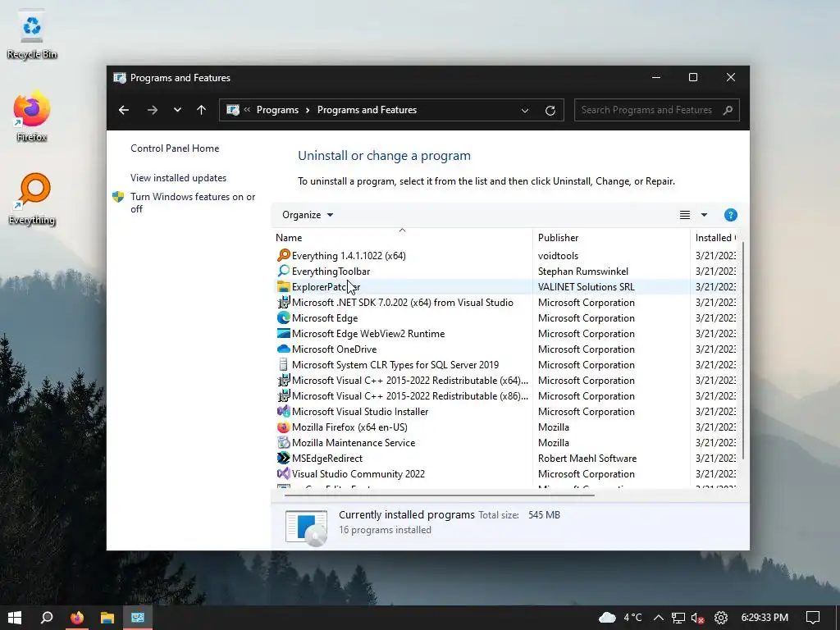Sort by the Publisher column header
Image resolution: width=840 pixels, height=630 pixels.
pos(611,237)
